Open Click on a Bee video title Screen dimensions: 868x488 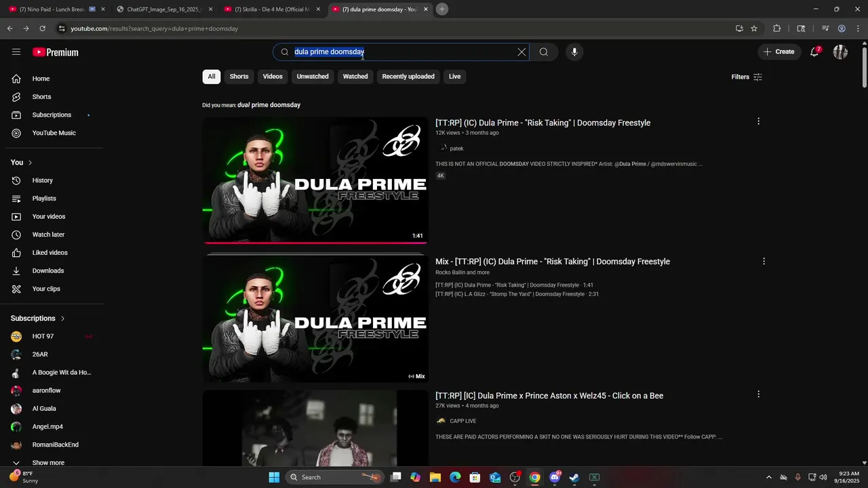coord(549,396)
